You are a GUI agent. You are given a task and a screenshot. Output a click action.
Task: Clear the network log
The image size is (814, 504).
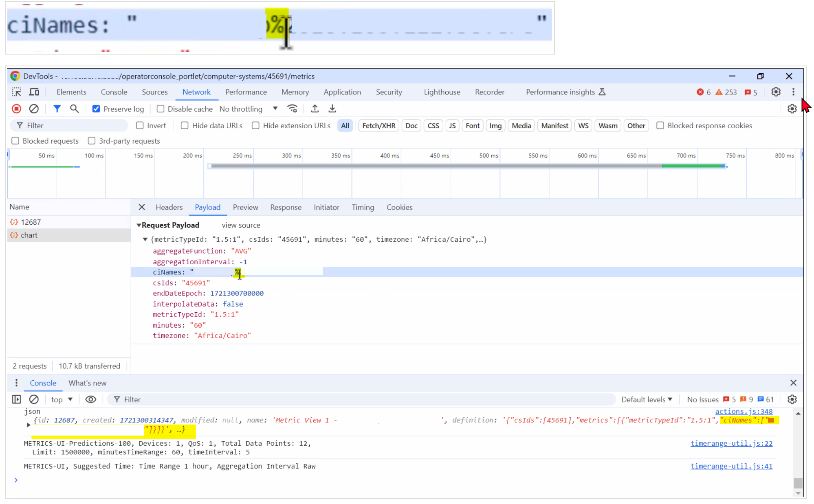(34, 109)
